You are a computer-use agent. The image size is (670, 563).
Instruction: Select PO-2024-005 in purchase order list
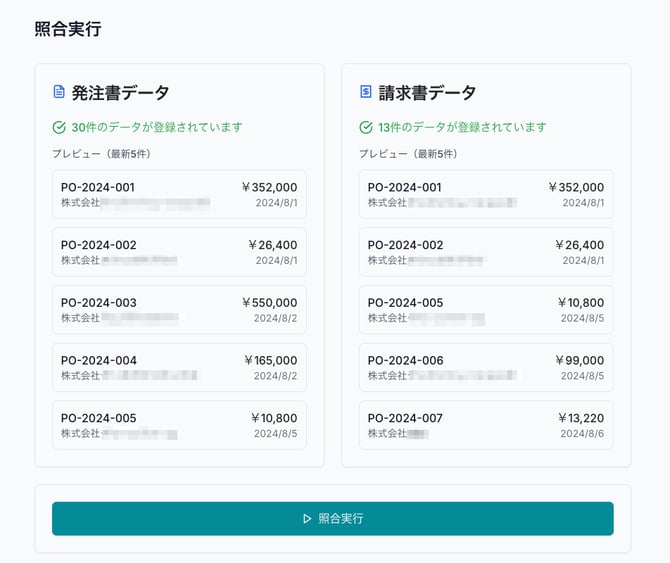coord(179,425)
